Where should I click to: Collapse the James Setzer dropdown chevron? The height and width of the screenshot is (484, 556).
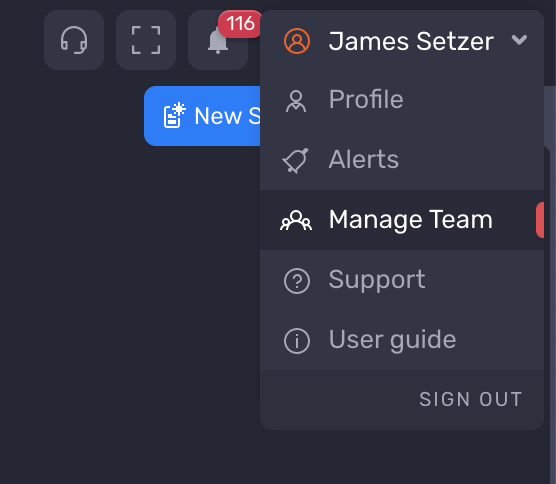click(x=519, y=39)
